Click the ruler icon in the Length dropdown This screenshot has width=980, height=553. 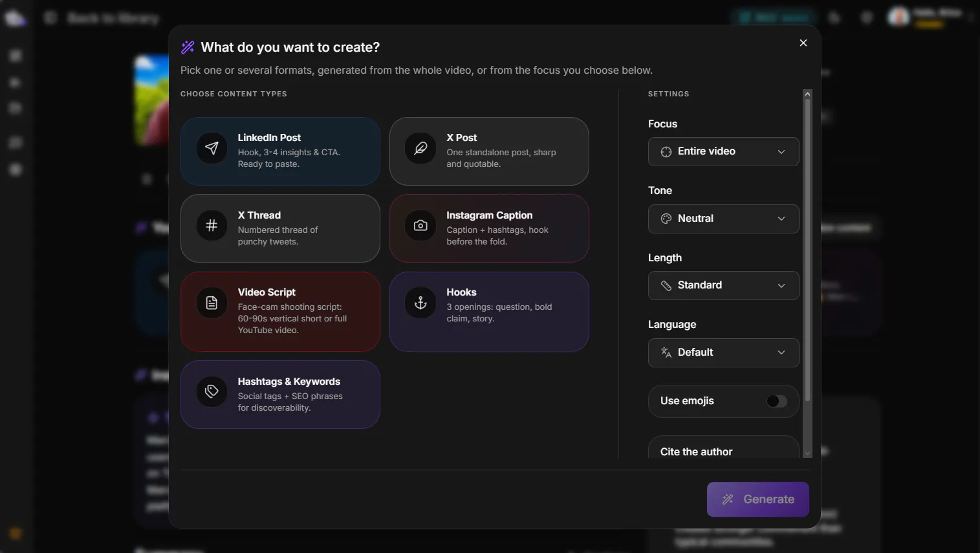[x=666, y=285]
